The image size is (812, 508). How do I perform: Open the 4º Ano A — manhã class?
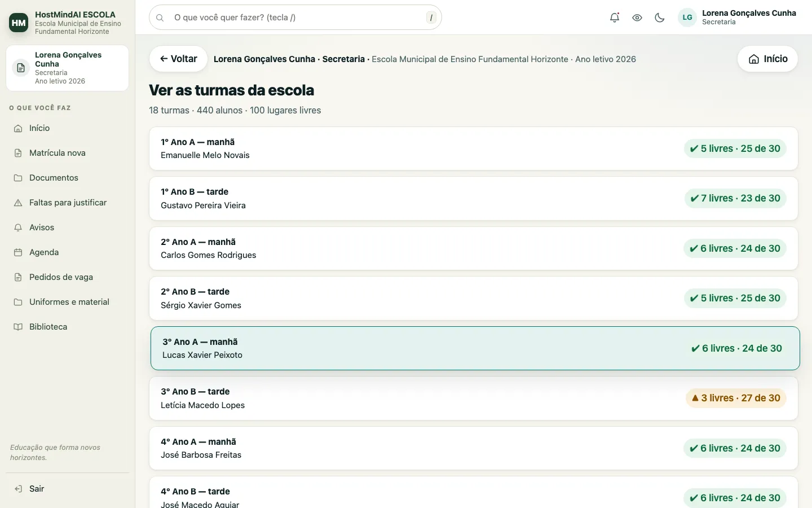(474, 448)
